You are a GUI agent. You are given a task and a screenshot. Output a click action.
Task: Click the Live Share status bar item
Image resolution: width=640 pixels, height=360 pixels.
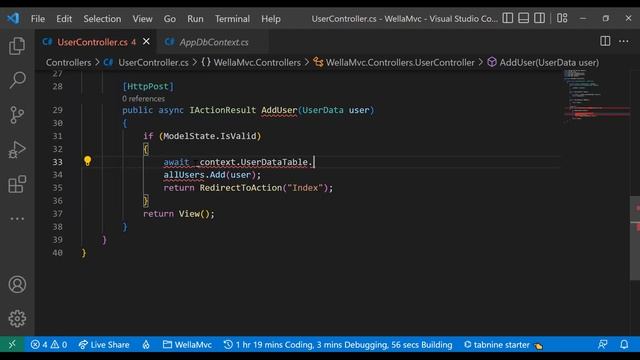(x=104, y=345)
